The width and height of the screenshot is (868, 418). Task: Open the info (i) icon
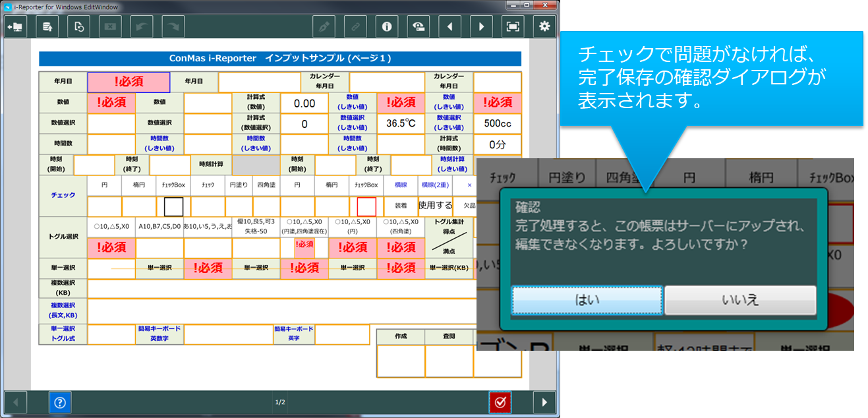(387, 26)
